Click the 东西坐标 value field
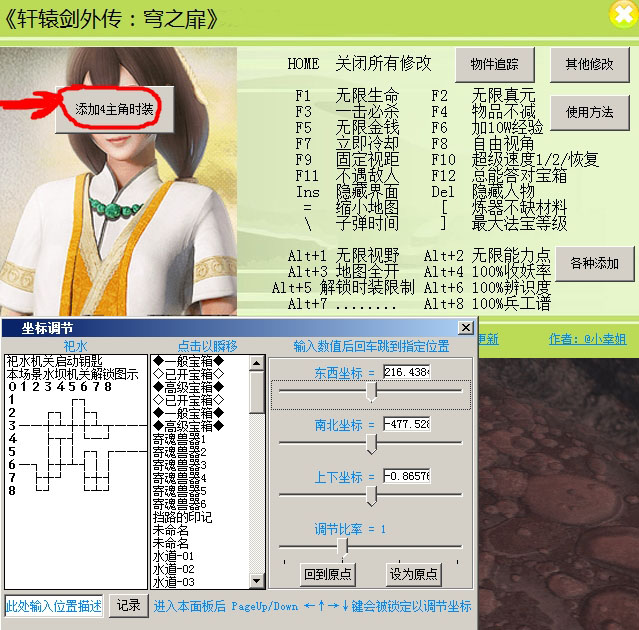The image size is (639, 630). [407, 372]
